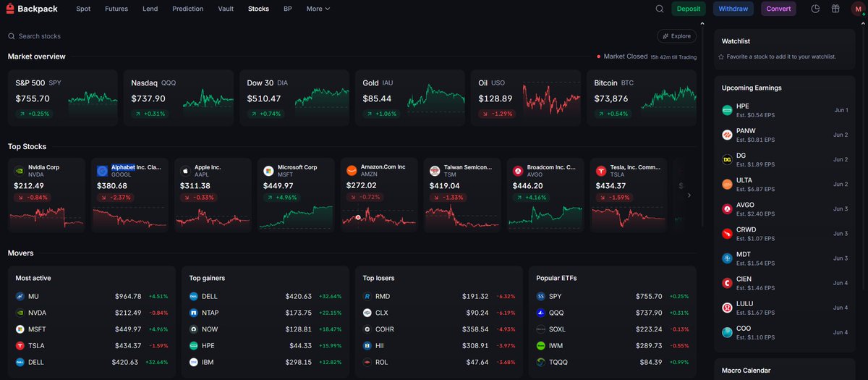Open the gift rewards icon

tap(835, 9)
